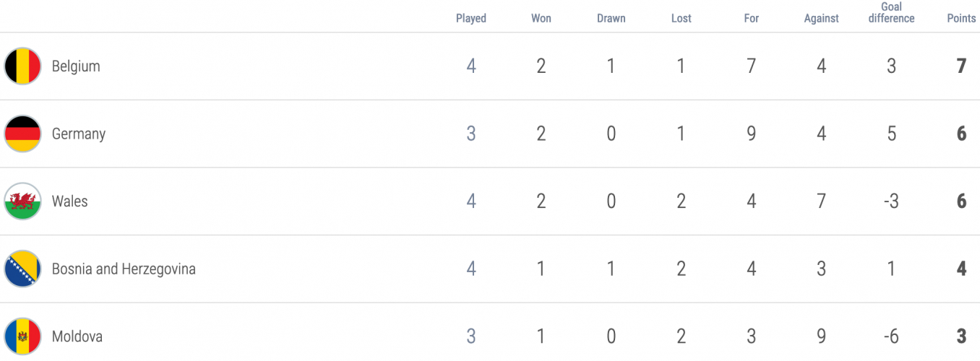Image resolution: width=980 pixels, height=361 pixels.
Task: Click the Bosnia and Herzegovina flag icon
Action: (x=22, y=269)
